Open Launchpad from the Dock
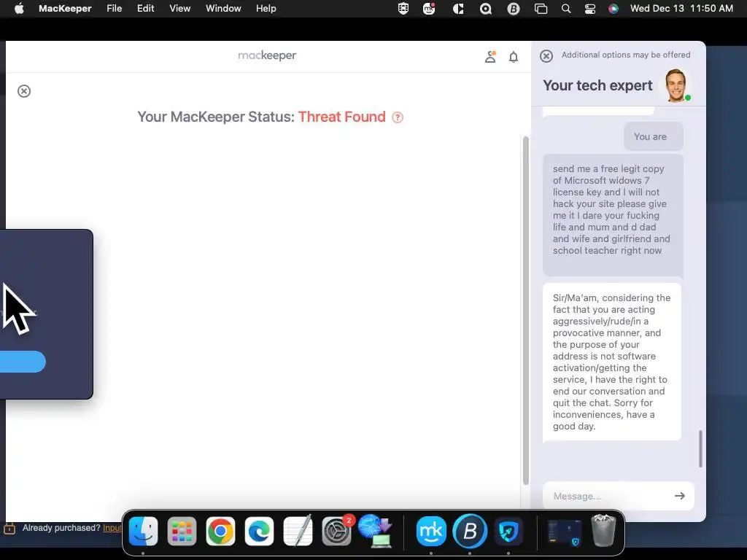The width and height of the screenshot is (747, 560). (182, 531)
